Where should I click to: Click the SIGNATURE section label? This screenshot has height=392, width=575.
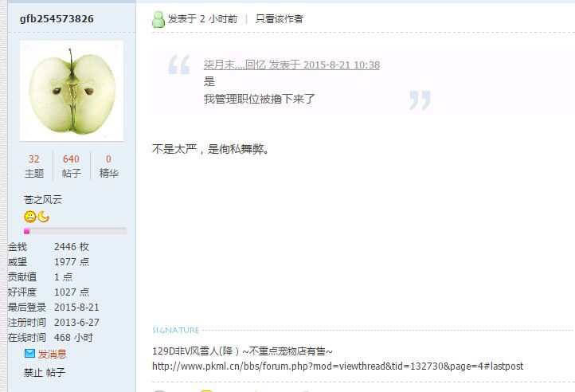176,331
